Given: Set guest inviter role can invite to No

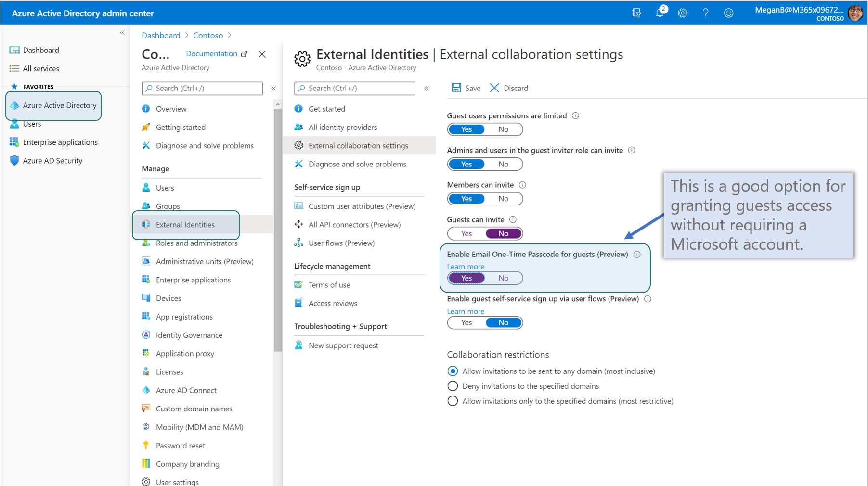Looking at the screenshot, I should tap(503, 164).
